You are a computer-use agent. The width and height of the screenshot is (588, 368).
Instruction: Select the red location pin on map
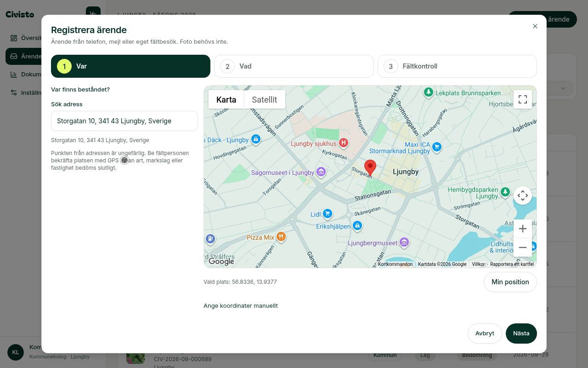(370, 168)
